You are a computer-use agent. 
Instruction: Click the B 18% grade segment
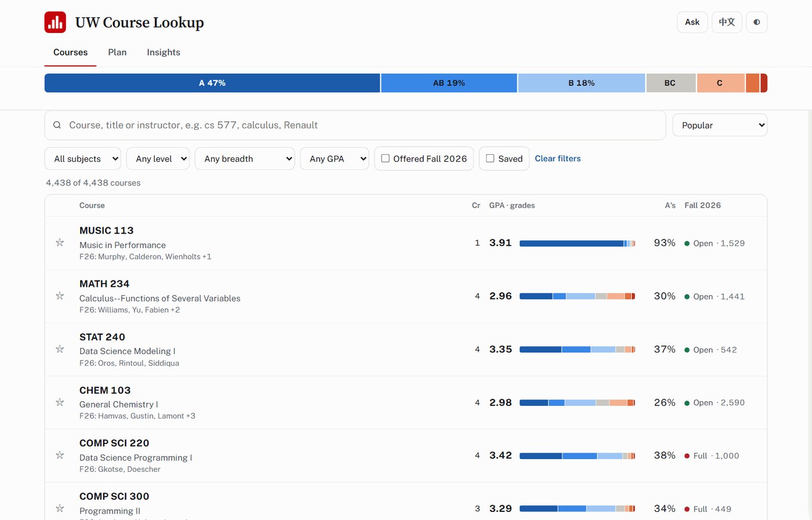point(581,83)
